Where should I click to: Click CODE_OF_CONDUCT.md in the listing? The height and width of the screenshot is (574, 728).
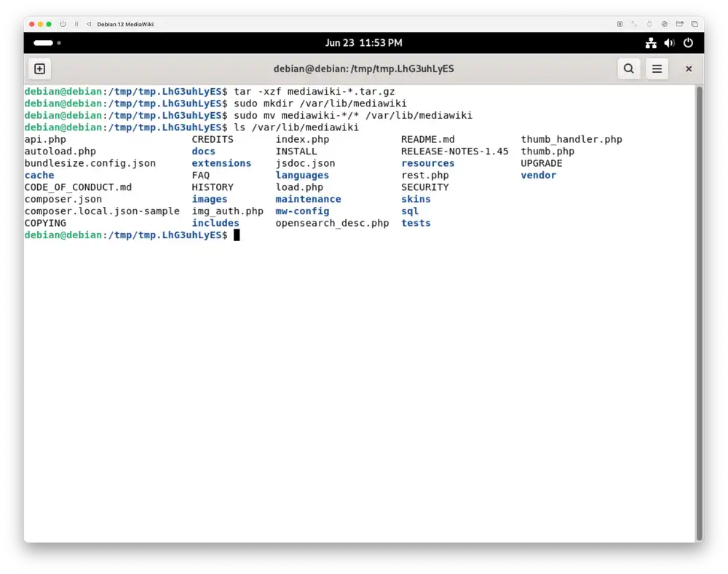[78, 187]
